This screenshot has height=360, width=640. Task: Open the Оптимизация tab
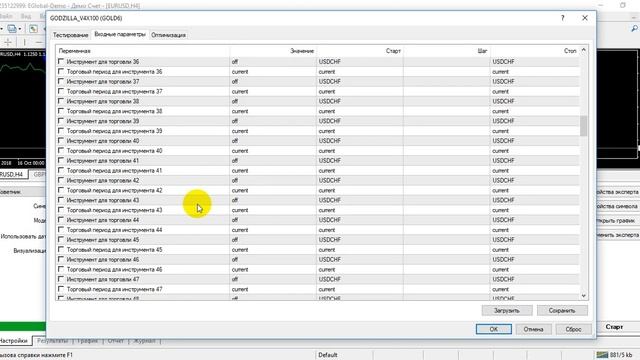click(168, 35)
